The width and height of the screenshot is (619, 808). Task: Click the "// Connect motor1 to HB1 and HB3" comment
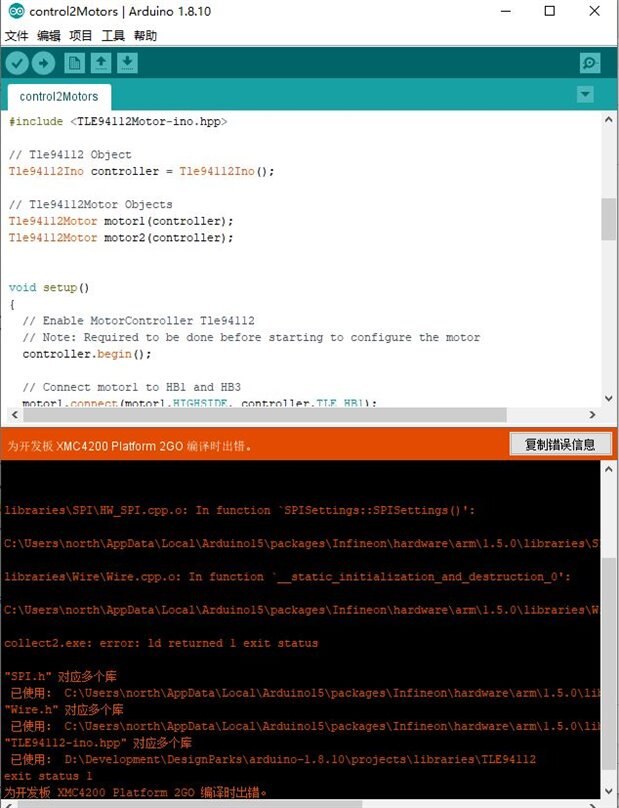click(131, 387)
